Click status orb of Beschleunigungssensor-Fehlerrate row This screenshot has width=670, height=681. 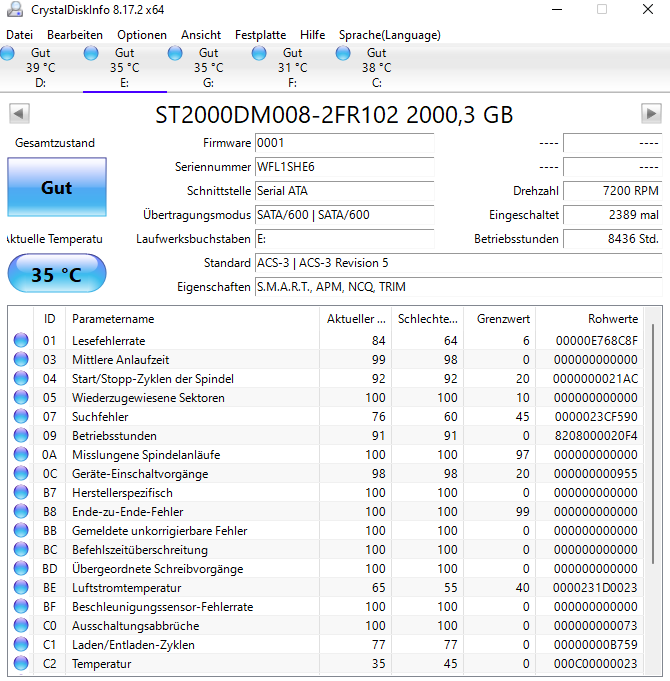click(x=21, y=606)
